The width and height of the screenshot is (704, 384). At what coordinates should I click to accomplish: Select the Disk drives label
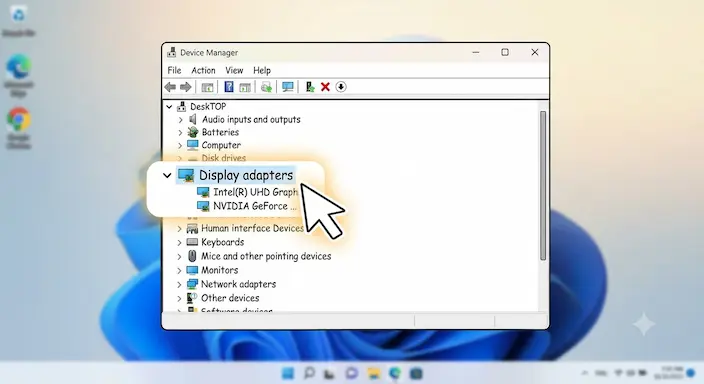click(224, 158)
